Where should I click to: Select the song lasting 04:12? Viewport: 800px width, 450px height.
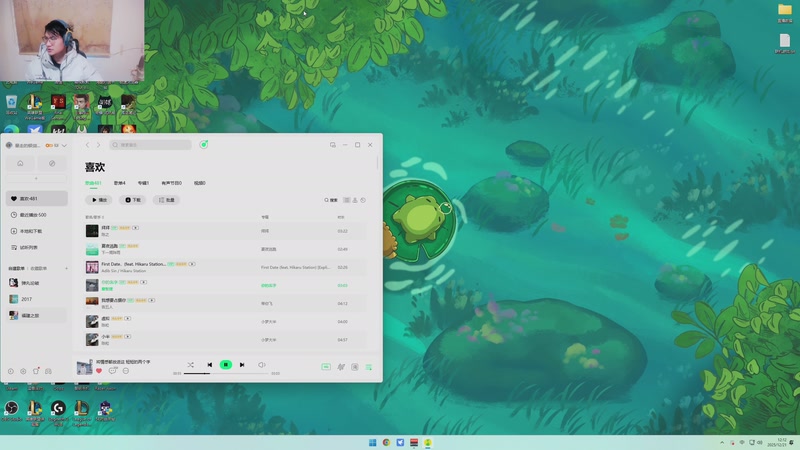[x=226, y=304]
